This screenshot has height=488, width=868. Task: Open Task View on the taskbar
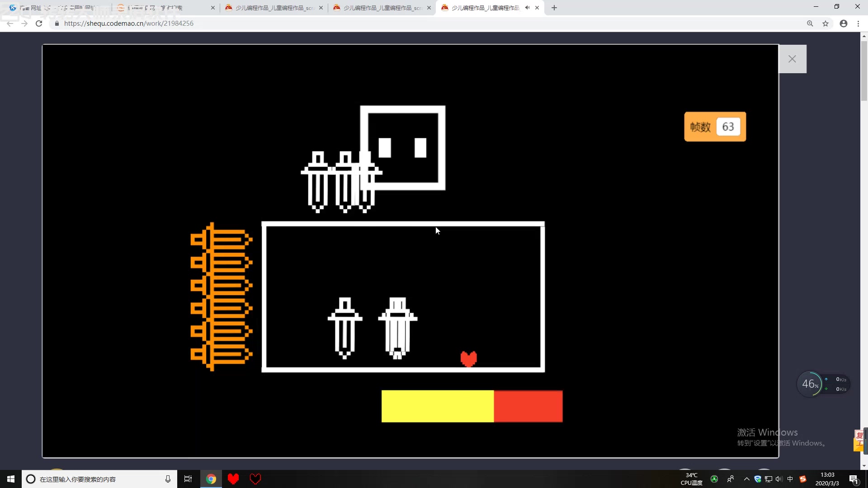[x=188, y=479]
